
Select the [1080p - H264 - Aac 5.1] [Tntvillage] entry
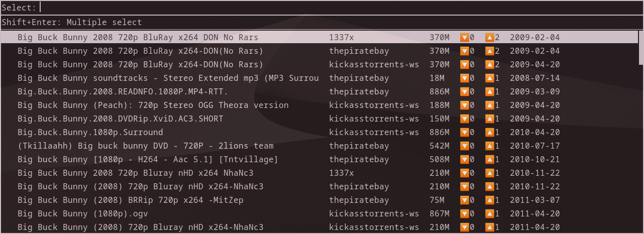click(x=148, y=159)
